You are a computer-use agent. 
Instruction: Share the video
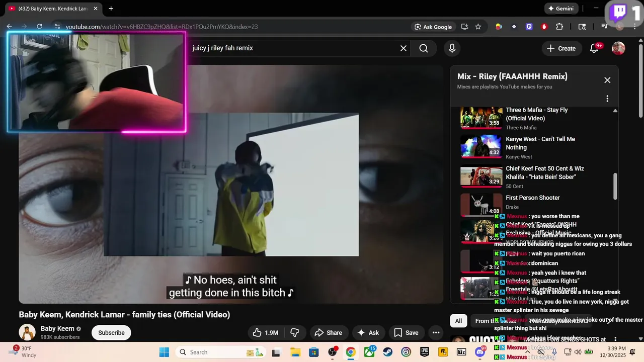point(328,332)
